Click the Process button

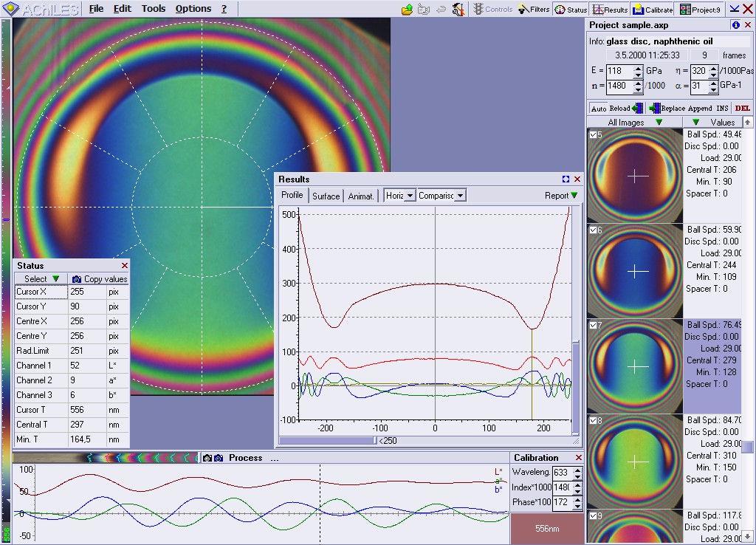(245, 458)
